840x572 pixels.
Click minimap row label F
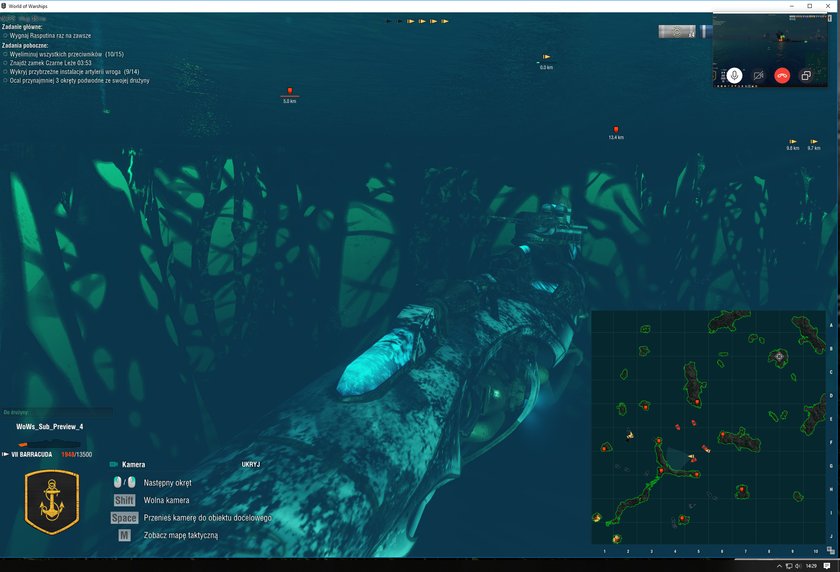831,442
